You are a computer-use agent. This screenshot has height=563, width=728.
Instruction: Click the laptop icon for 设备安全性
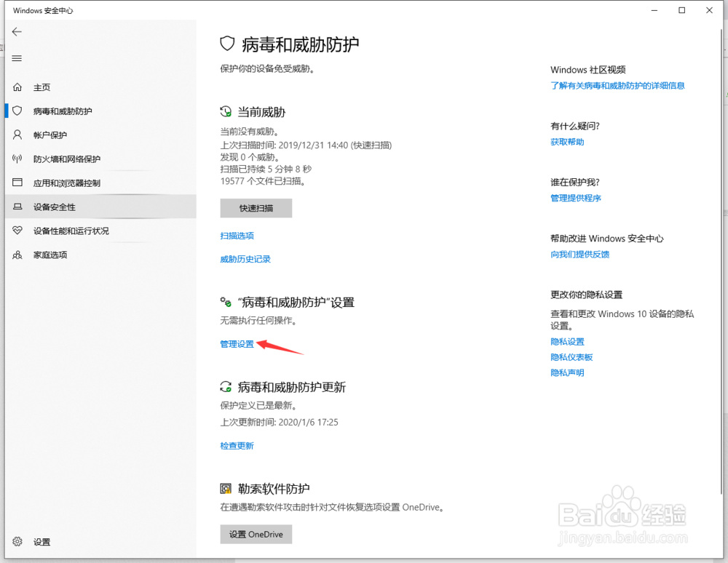tap(17, 207)
